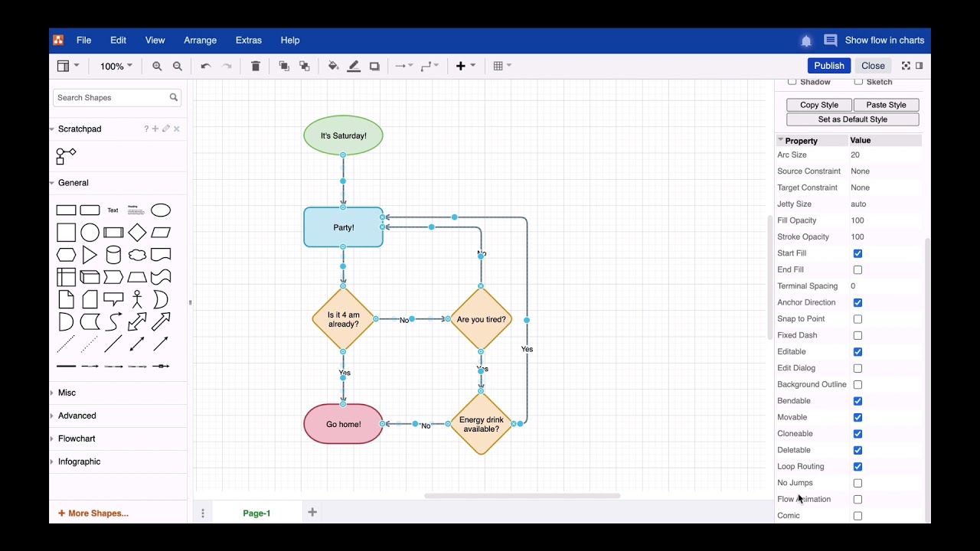
Task: Expand the Advanced shapes section
Action: tap(77, 416)
